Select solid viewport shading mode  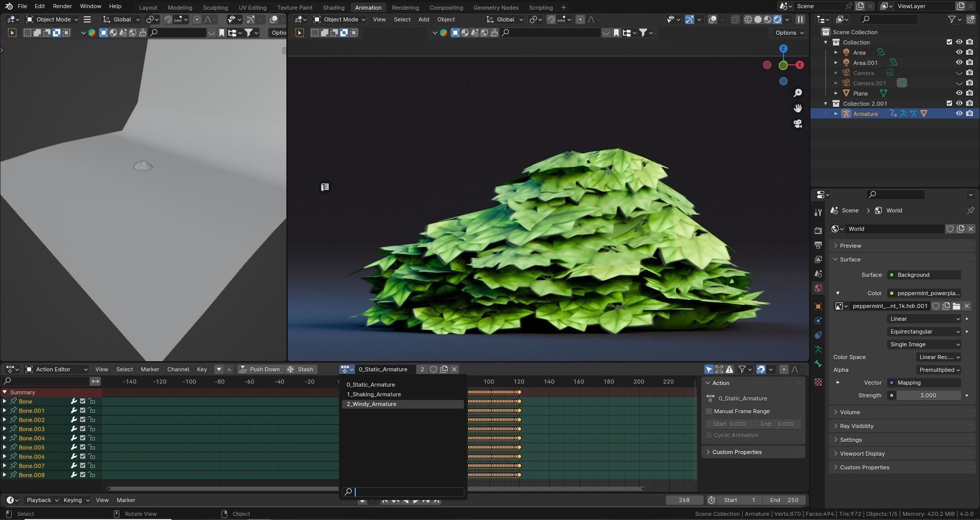(758, 19)
